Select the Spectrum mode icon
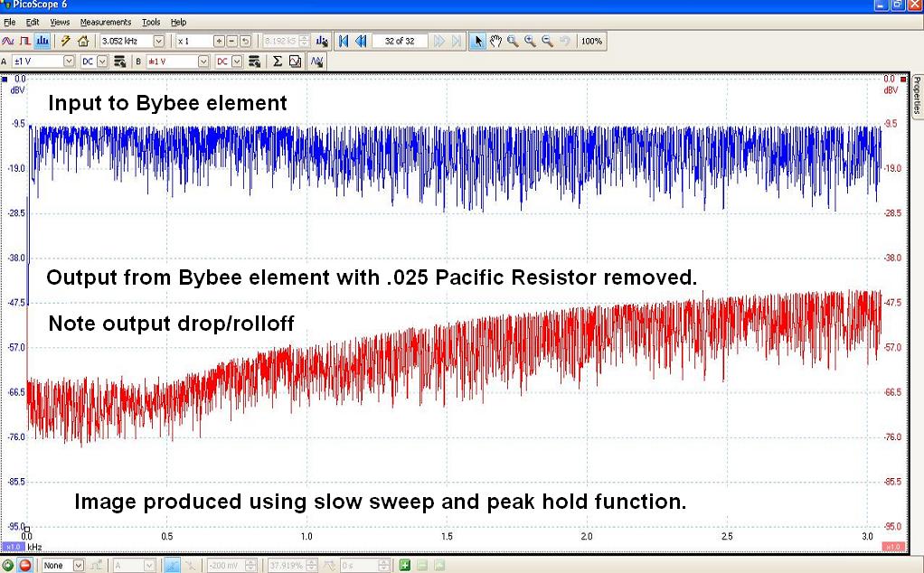The width and height of the screenshot is (924, 573). (42, 42)
